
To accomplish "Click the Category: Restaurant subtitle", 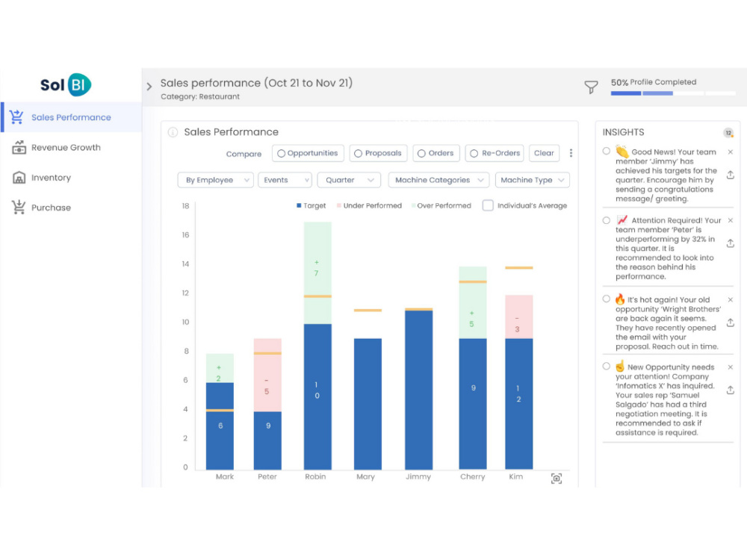I will [x=200, y=96].
